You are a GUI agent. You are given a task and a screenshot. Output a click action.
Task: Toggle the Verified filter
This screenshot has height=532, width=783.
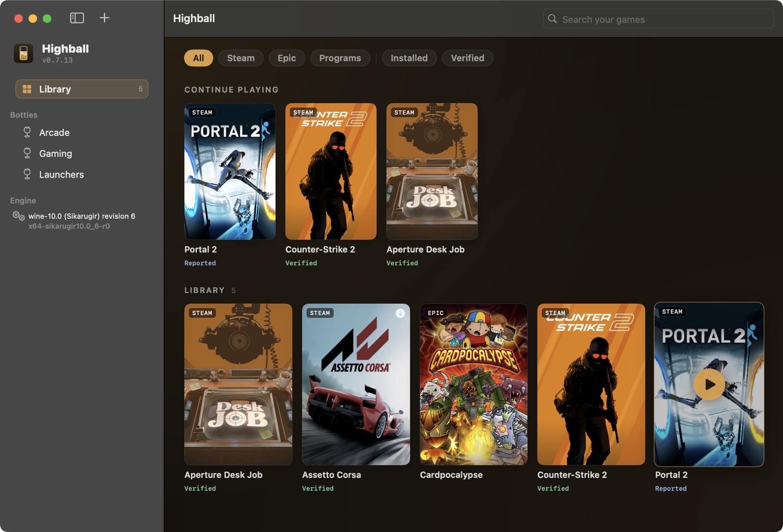pos(467,58)
